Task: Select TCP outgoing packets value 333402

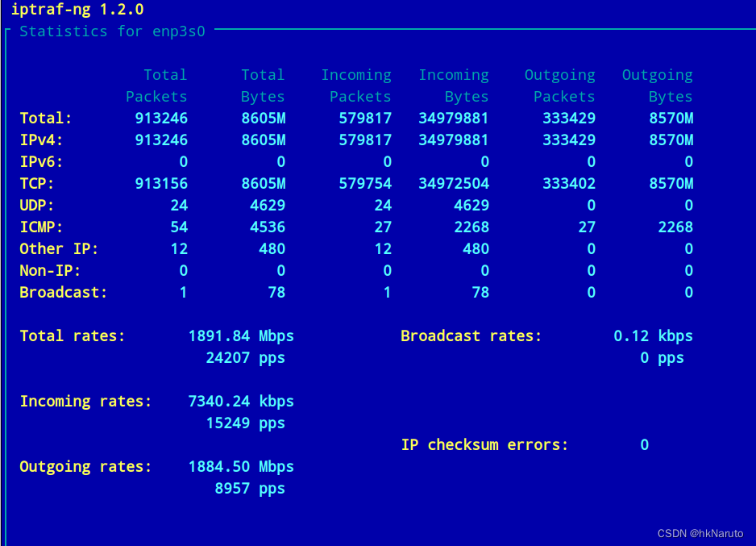Action: pos(569,183)
